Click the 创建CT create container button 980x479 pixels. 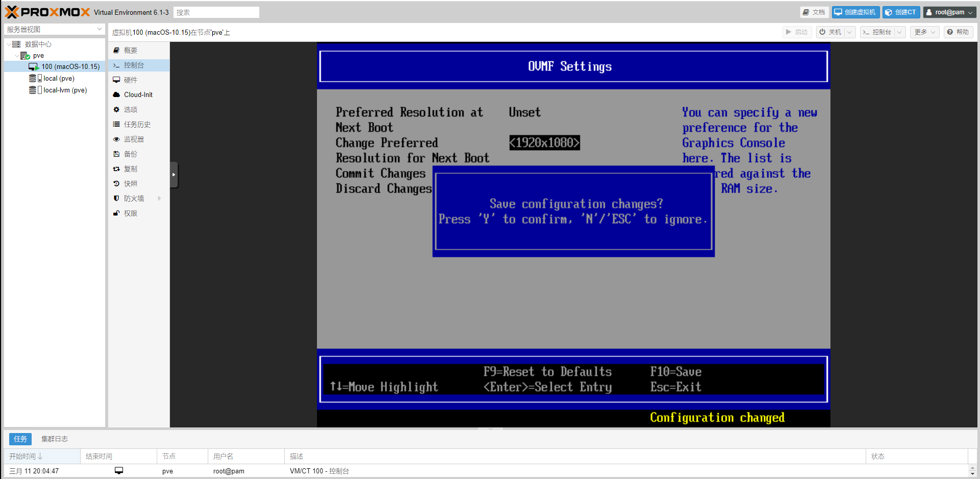point(901,12)
